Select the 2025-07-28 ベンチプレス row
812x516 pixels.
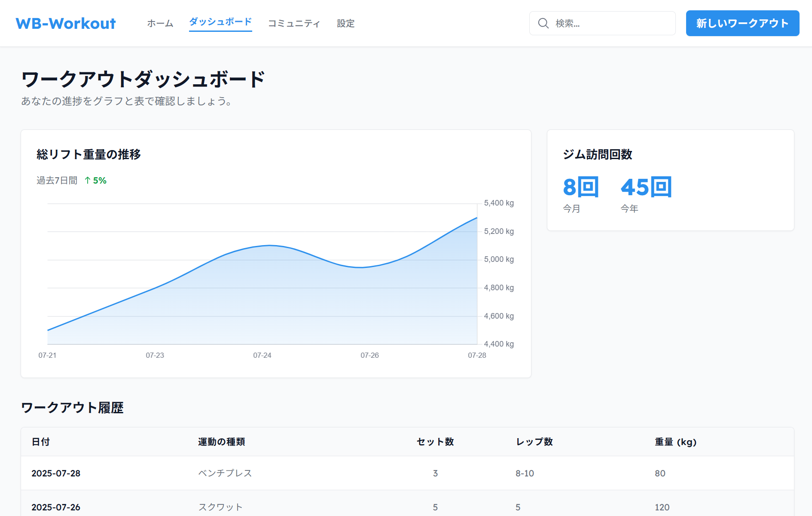pyautogui.click(x=407, y=473)
